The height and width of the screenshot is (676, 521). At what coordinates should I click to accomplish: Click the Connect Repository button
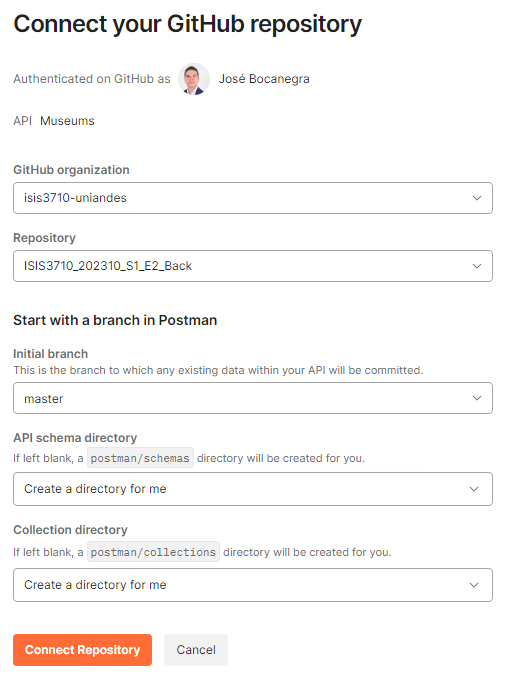pyautogui.click(x=82, y=650)
